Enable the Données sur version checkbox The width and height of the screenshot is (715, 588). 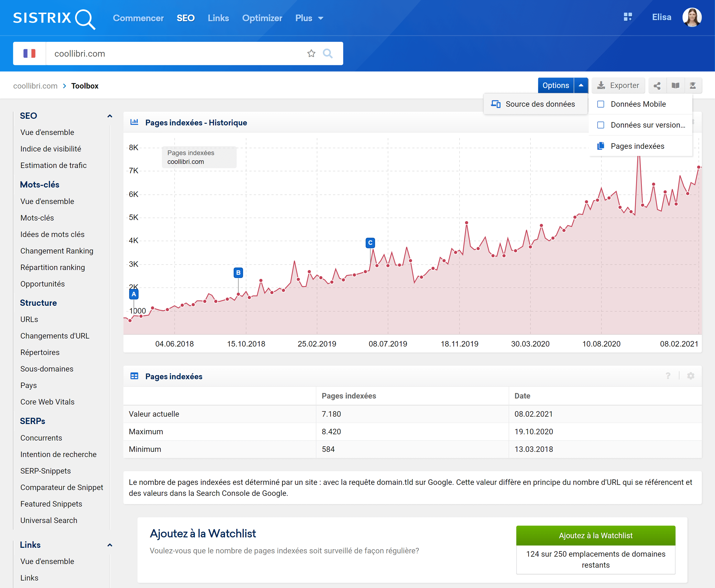(x=601, y=125)
